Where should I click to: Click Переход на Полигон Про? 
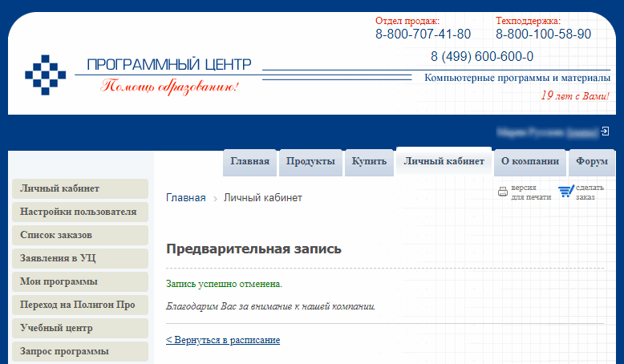tap(79, 305)
